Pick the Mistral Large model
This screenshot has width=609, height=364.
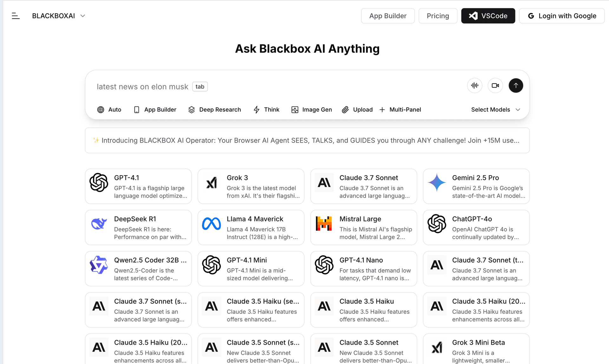[363, 227]
